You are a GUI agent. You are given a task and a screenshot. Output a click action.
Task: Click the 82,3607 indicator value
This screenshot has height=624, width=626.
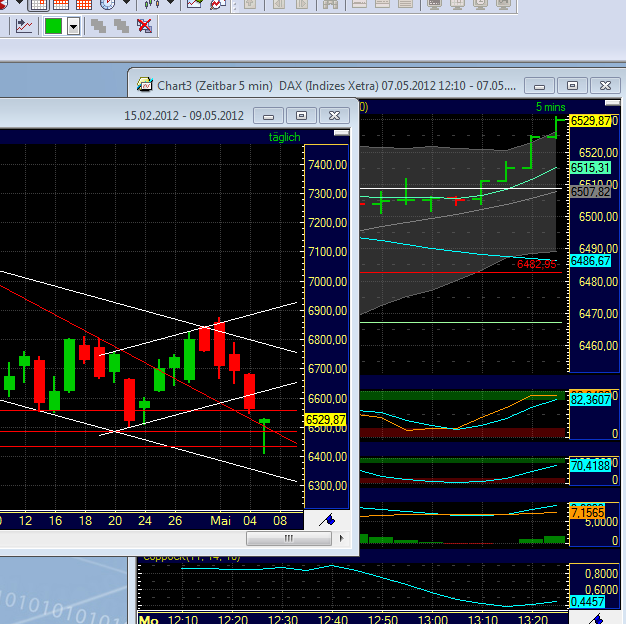tap(590, 400)
